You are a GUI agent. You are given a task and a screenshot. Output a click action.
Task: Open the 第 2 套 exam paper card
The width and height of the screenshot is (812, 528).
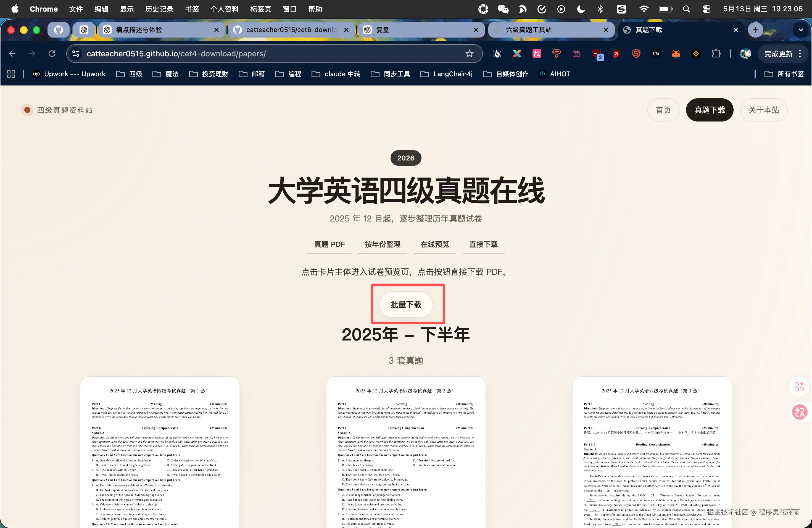[406, 452]
